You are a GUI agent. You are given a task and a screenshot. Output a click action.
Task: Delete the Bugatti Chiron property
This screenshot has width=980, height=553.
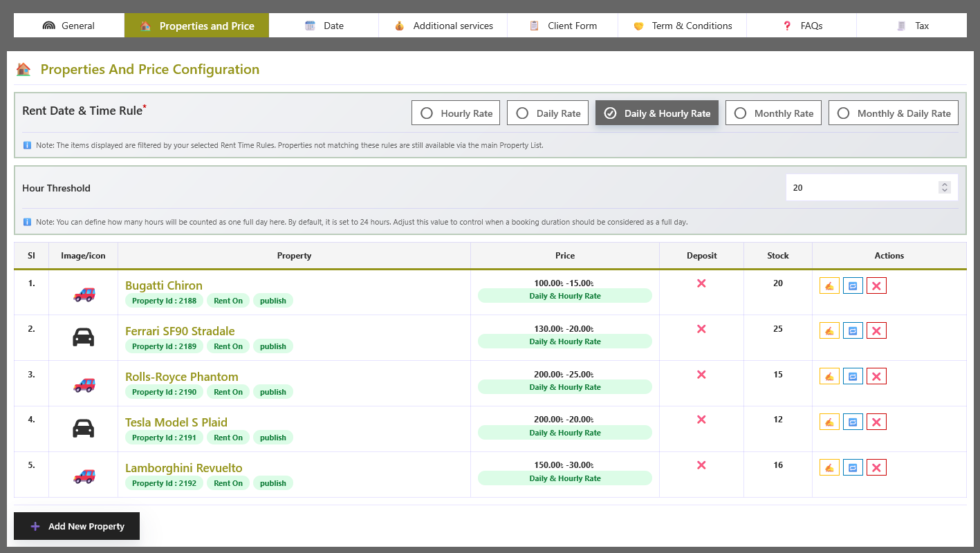tap(876, 285)
